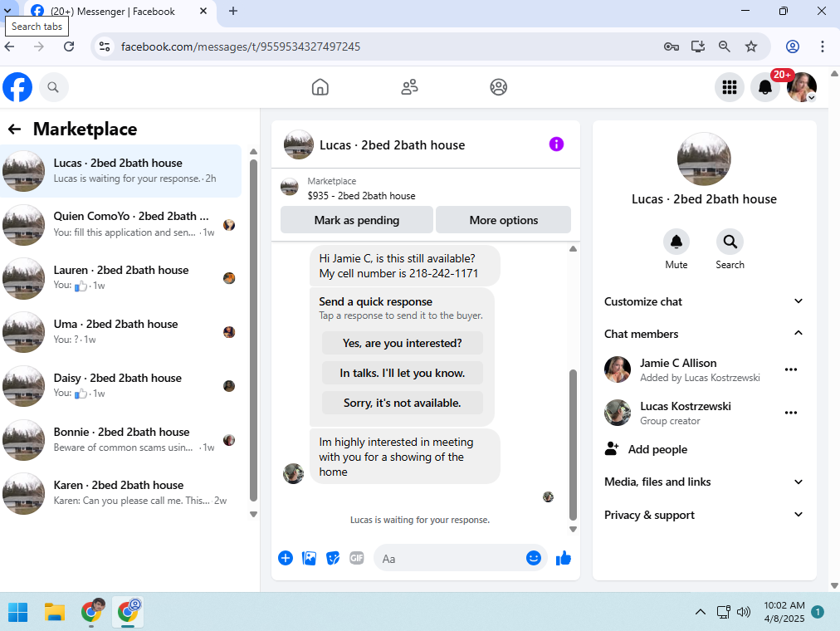Search in conversation magnifier icon
Image resolution: width=840 pixels, height=631 pixels.
pos(730,242)
